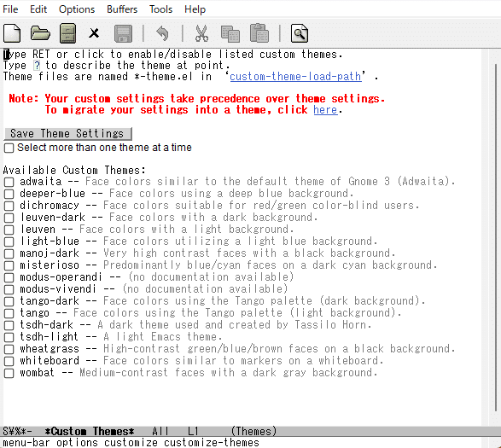Enable the adwaita theme checkbox
The width and height of the screenshot is (501, 448).
(9, 182)
